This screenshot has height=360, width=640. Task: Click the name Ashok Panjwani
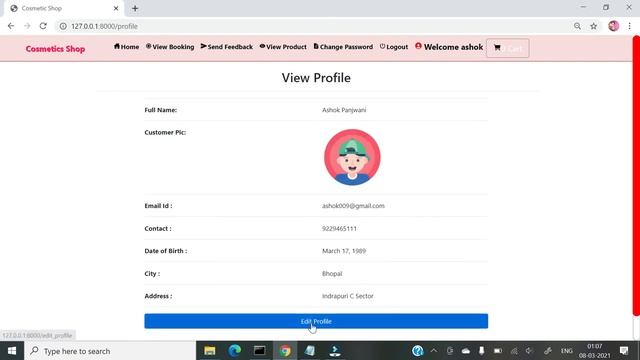click(344, 110)
